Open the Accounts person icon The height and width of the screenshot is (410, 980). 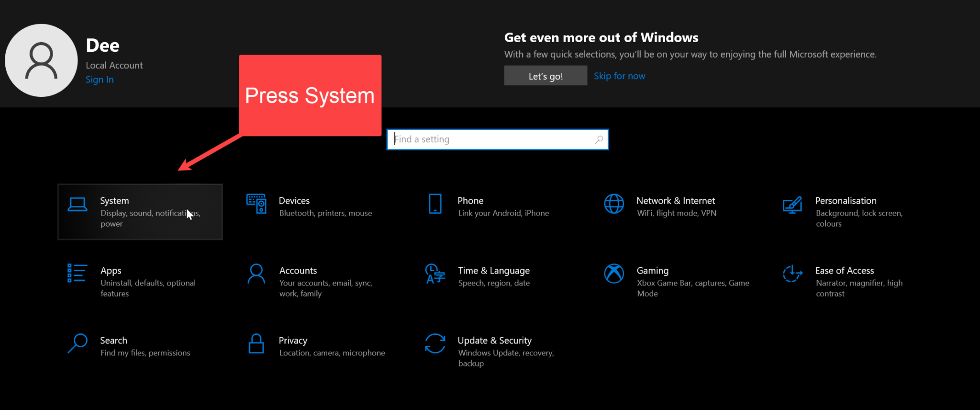pyautogui.click(x=256, y=273)
